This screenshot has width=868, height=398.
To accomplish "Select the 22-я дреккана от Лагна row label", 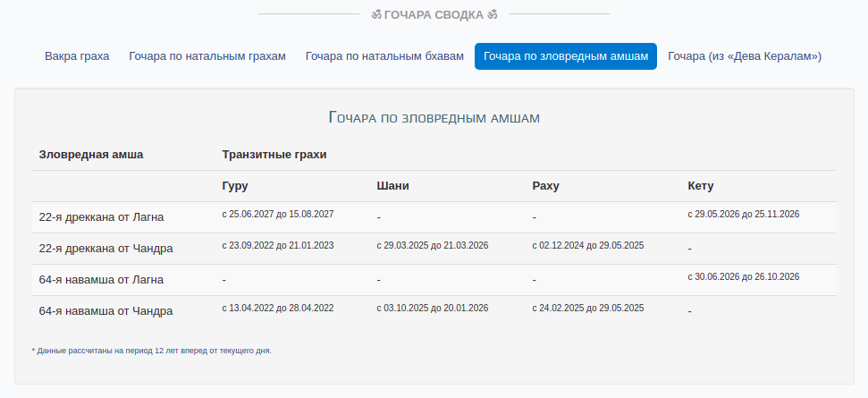I will tap(101, 217).
